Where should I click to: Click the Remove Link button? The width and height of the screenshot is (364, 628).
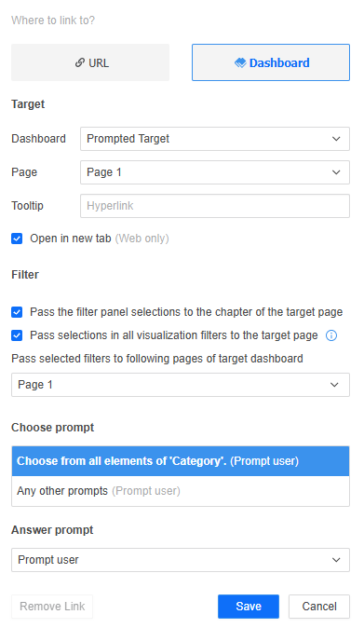(x=52, y=607)
